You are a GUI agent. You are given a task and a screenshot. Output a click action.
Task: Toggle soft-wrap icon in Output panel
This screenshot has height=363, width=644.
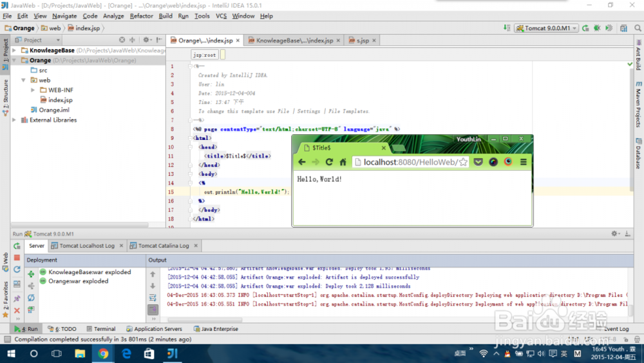coord(153,298)
